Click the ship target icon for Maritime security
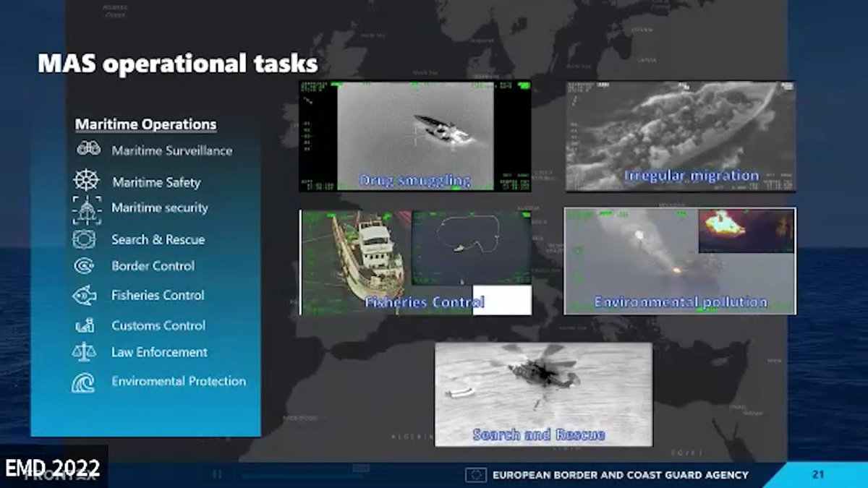Screen dimensions: 868x488 tap(86, 210)
